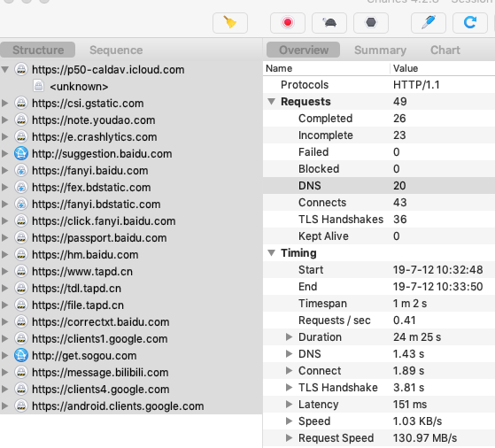The image size is (495, 448).
Task: Toggle throttling with the turtle icon
Action: (x=329, y=23)
